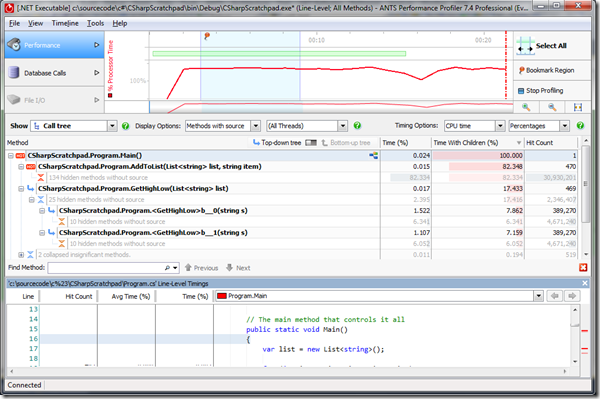Viewport: 600px width, 399px height.
Task: Click the hot-path icon beside AddToList
Action: [x=31, y=166]
